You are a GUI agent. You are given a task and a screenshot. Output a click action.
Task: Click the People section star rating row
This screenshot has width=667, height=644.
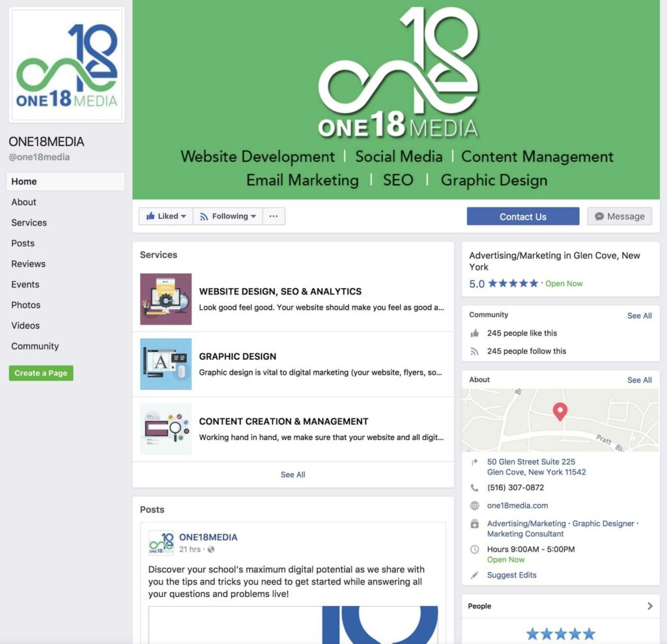[561, 634]
